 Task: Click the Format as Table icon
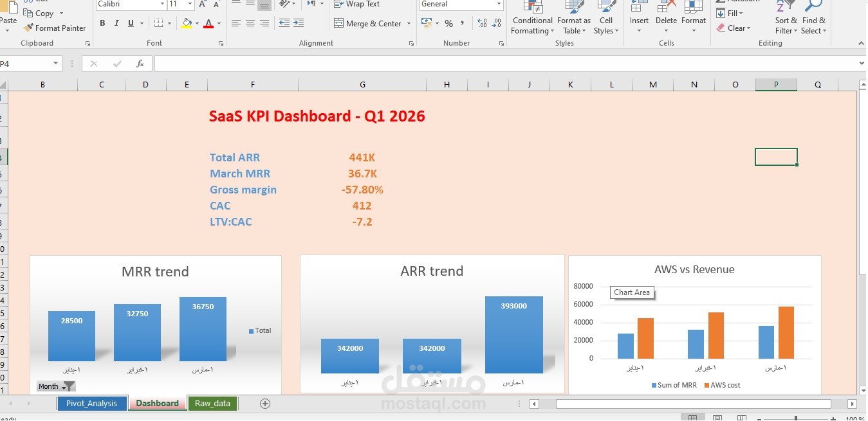click(x=574, y=7)
